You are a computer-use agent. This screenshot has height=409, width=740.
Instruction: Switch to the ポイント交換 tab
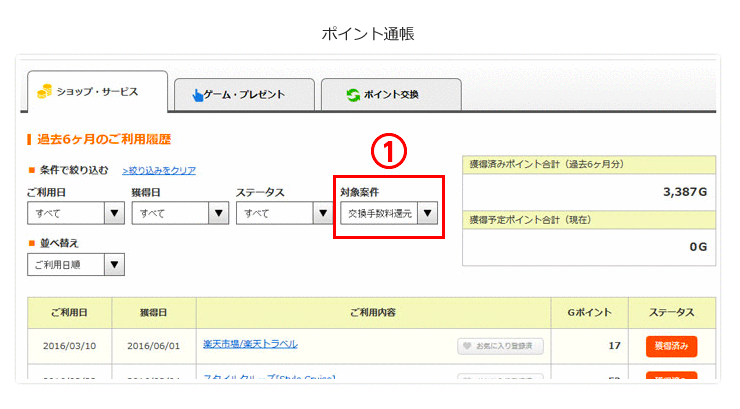pos(390,95)
